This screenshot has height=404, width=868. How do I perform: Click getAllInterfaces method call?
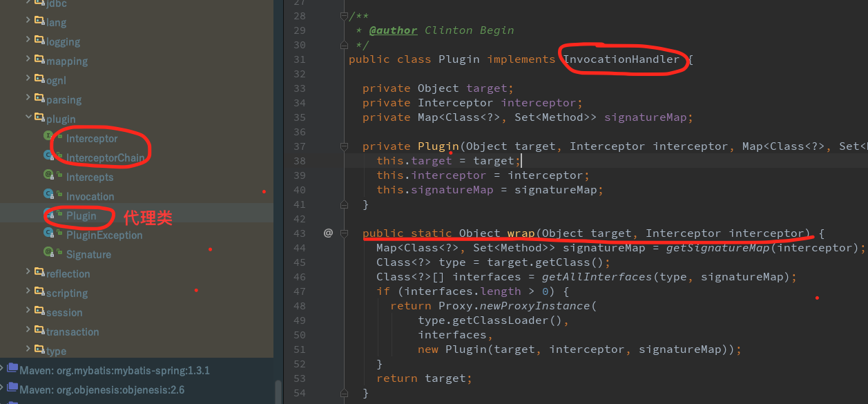point(597,277)
